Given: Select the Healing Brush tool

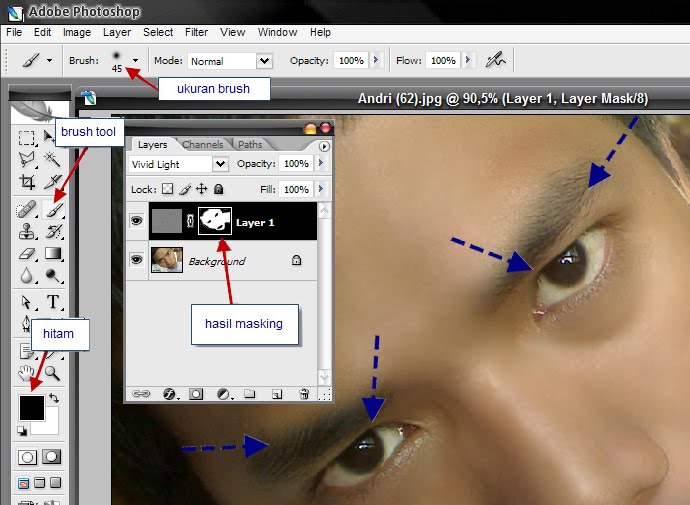Looking at the screenshot, I should point(26,209).
